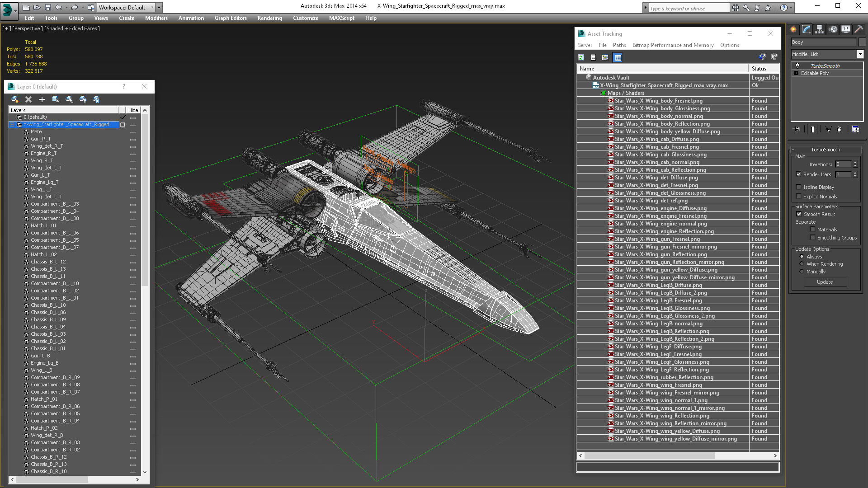Click the help search binoculars icon in title bar

(x=736, y=8)
